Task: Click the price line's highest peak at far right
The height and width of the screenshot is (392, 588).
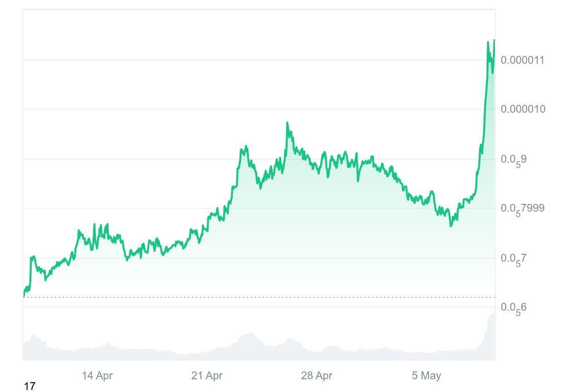Action: click(x=494, y=40)
